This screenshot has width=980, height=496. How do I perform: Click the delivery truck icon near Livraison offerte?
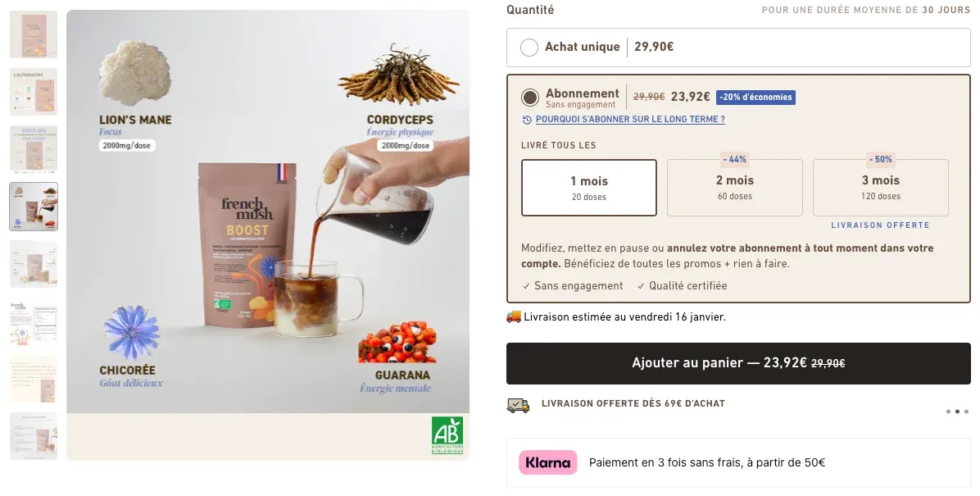[518, 405]
